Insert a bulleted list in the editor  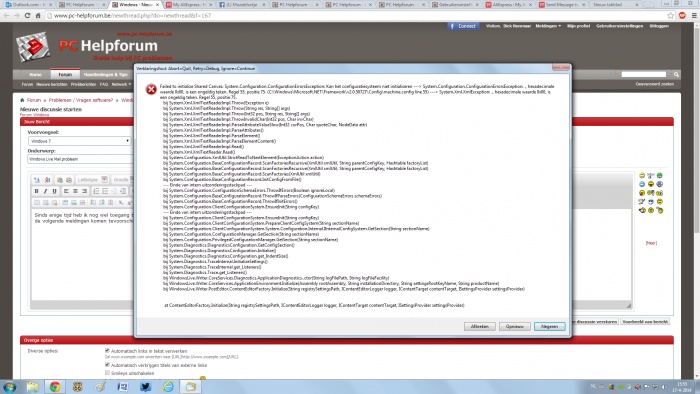[105, 191]
